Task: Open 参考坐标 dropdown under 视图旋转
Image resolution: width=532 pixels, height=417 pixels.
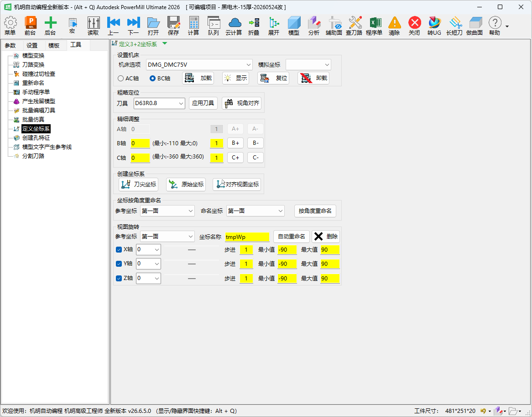Action: point(167,236)
